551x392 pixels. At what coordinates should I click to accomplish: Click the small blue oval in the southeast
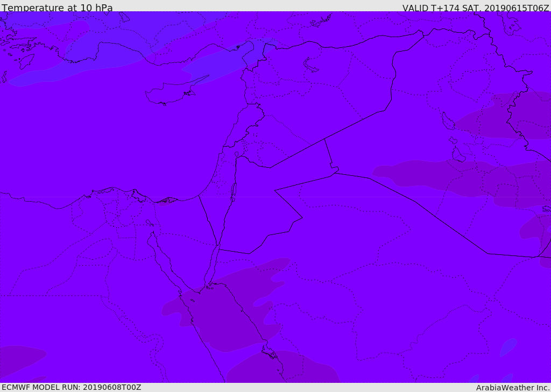pyautogui.click(x=507, y=347)
